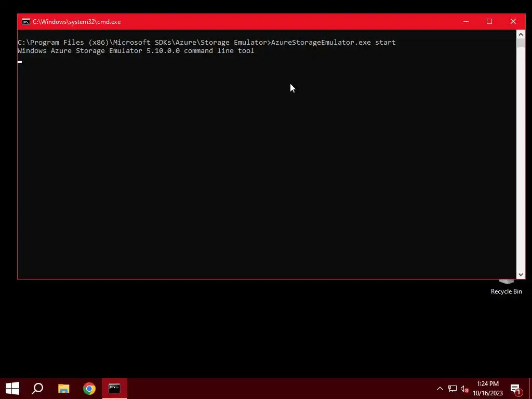Click the muted volume tray icon

click(464, 389)
